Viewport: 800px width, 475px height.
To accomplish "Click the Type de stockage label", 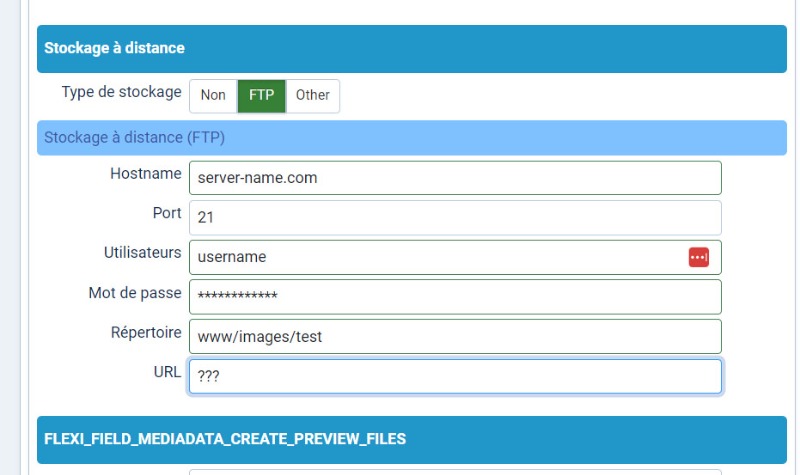I will coord(121,92).
